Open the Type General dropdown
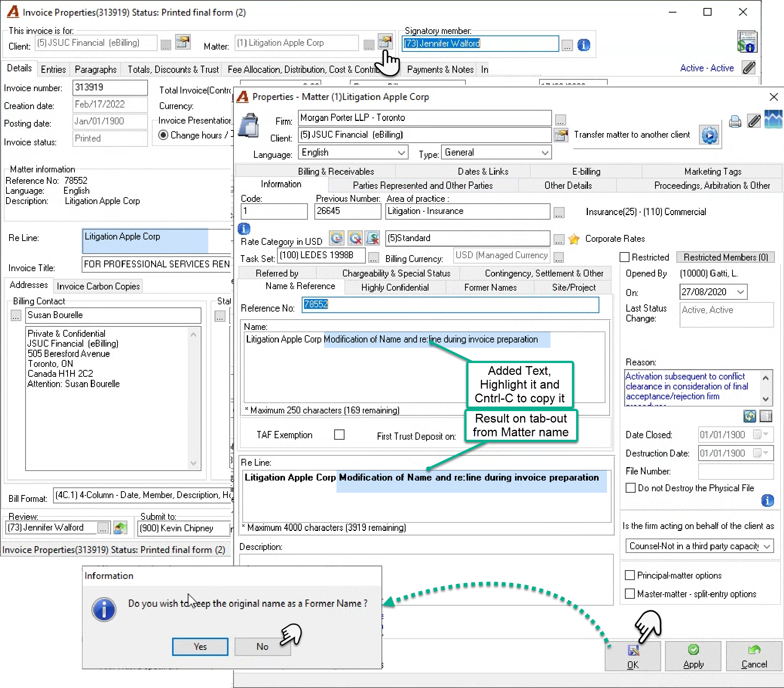 coord(545,153)
